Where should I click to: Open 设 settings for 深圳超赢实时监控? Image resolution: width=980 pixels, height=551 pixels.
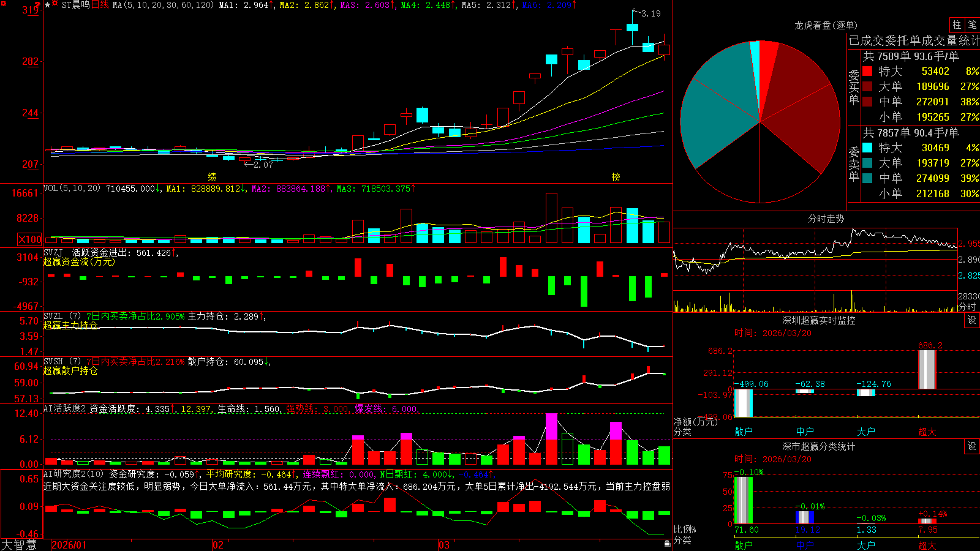click(x=972, y=320)
